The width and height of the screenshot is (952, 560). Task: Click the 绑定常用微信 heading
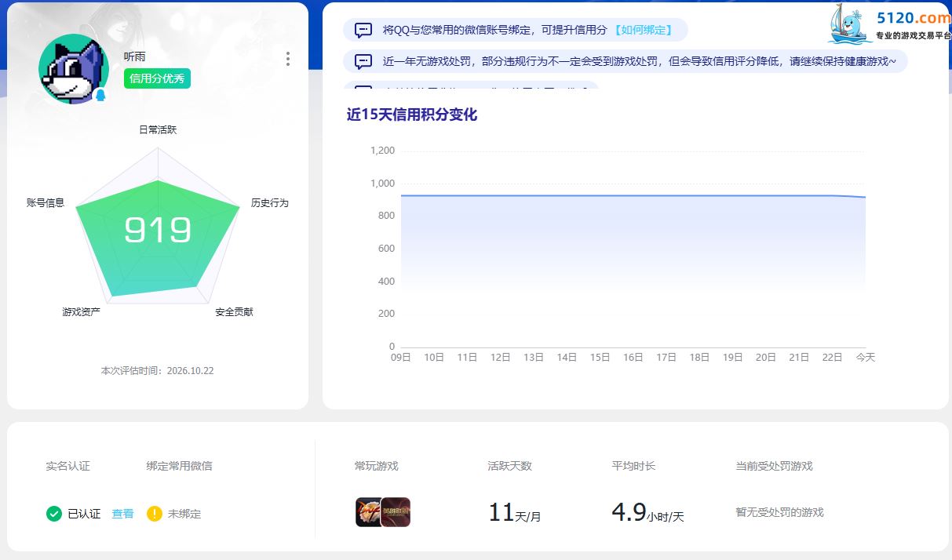[x=179, y=466]
